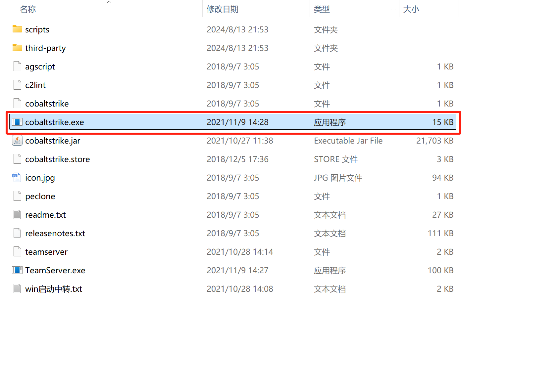558x392 pixels.
Task: Select the agscript file name
Action: click(x=40, y=67)
